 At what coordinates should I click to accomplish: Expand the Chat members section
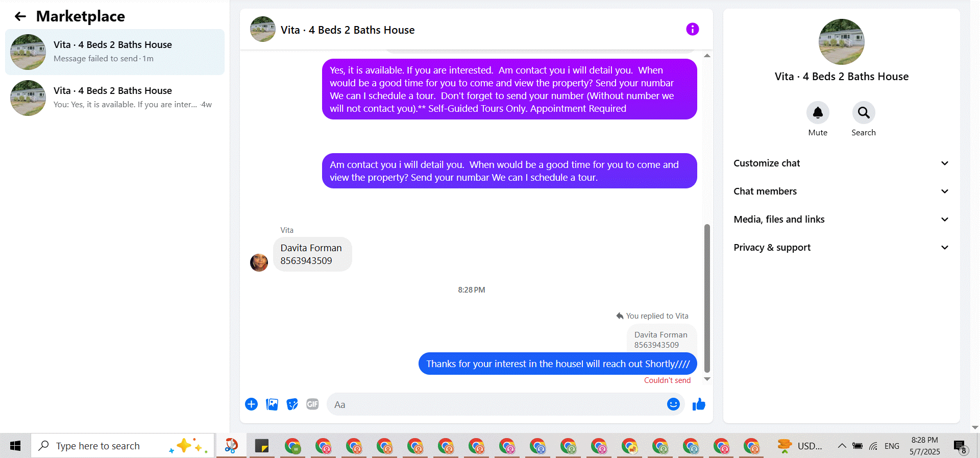(841, 191)
